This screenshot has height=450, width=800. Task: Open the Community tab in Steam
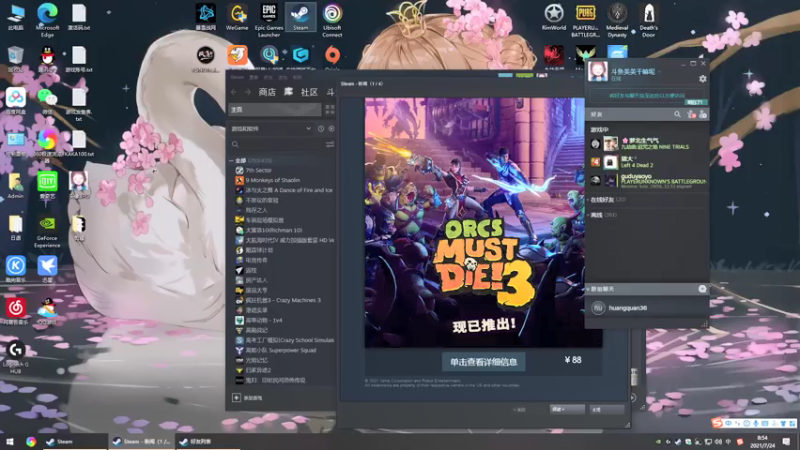pos(309,92)
